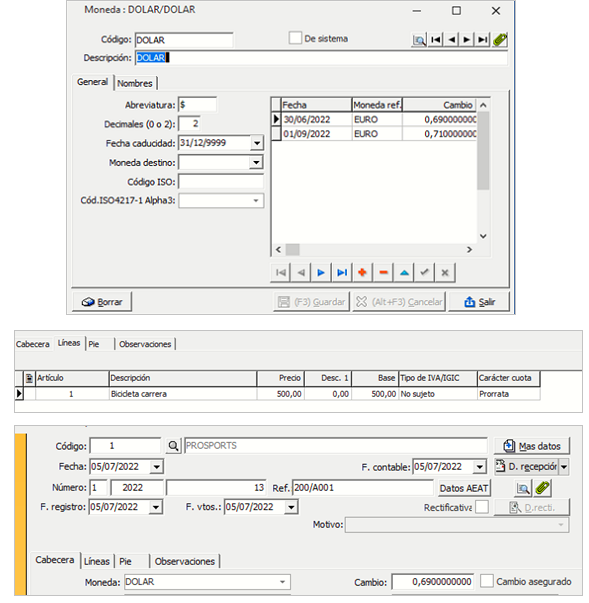Viewport: 589px width, 603px height.
Task: Open F. registro date picker
Action: click(156, 507)
